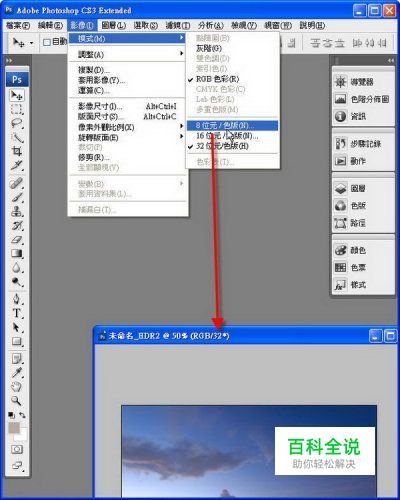The height and width of the screenshot is (500, 400).
Task: Choose 運算(C)... calculations
Action: coord(127,90)
